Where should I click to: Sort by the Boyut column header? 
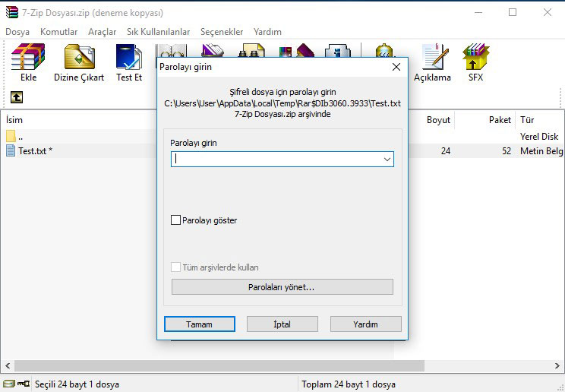point(438,120)
